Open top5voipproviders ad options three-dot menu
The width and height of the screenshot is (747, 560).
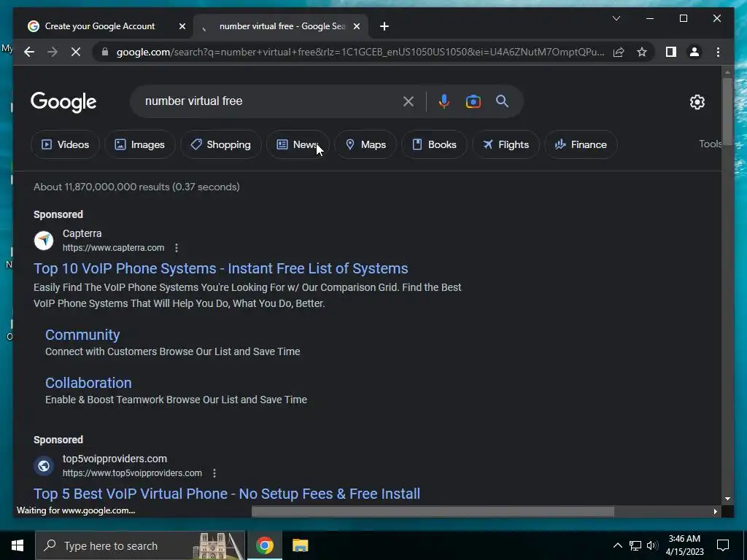214,472
